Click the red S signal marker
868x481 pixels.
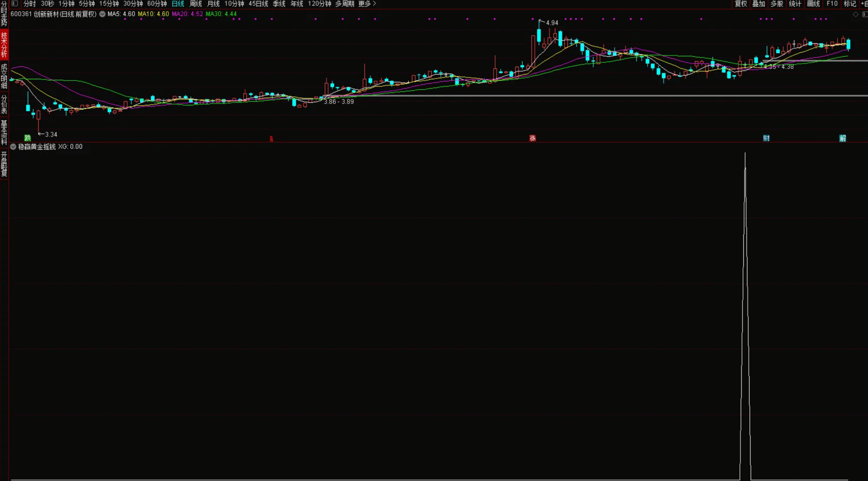tap(271, 138)
